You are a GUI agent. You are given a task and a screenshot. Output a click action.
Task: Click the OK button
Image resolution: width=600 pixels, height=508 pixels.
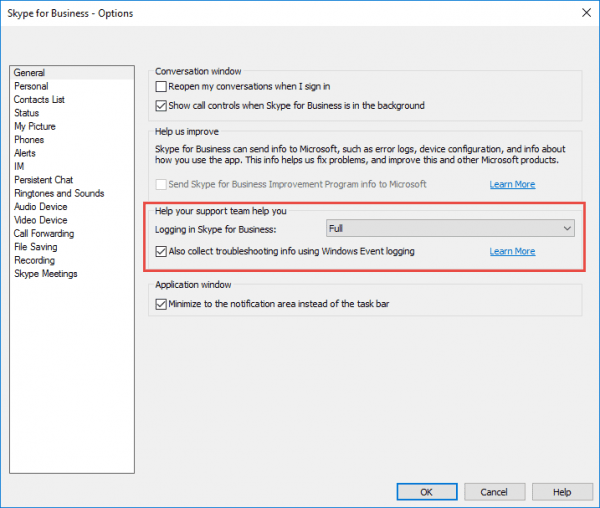pyautogui.click(x=426, y=492)
